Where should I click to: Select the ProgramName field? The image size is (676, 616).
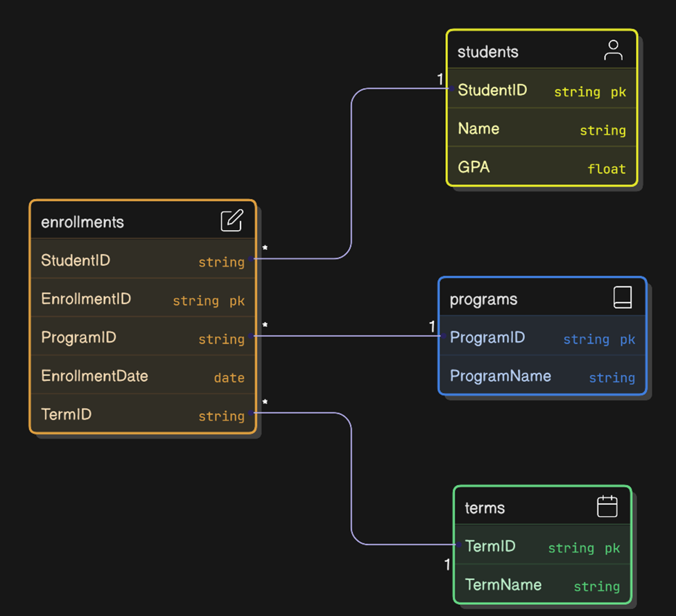500,376
